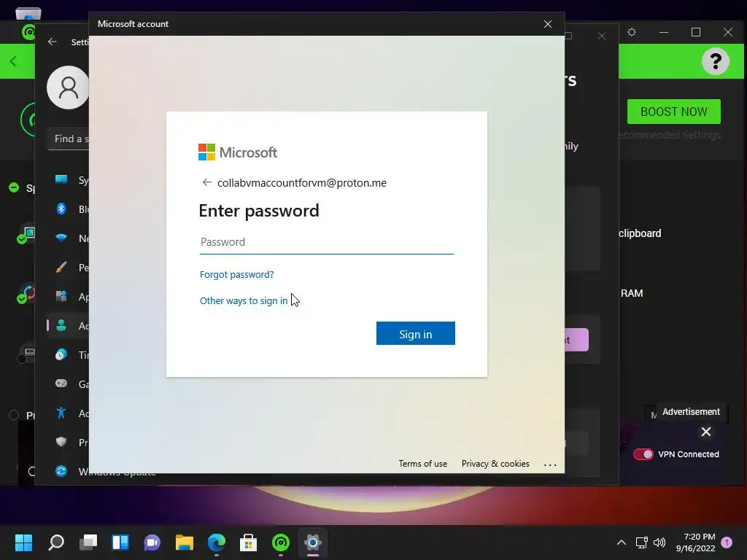
Task: Go back from collabvmaccountforvm@proton.me email
Action: [x=206, y=182]
